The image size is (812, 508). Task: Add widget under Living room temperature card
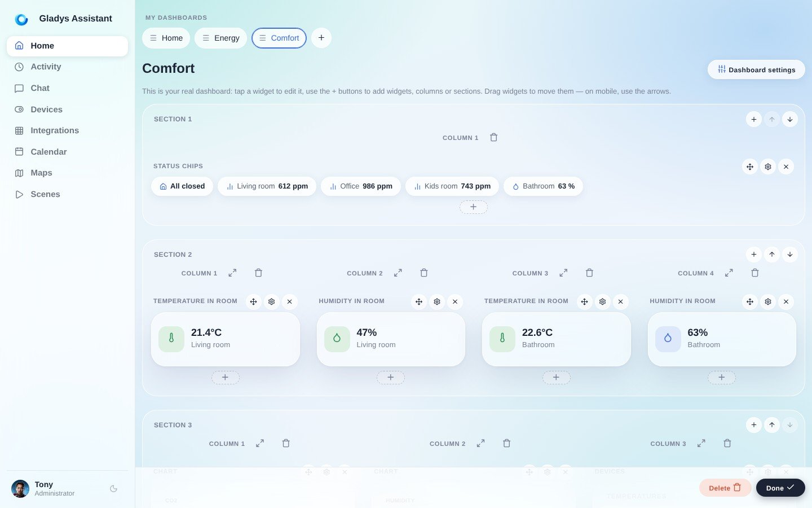226,378
